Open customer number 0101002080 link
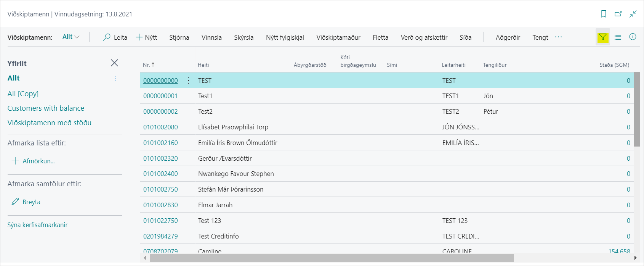 point(160,127)
